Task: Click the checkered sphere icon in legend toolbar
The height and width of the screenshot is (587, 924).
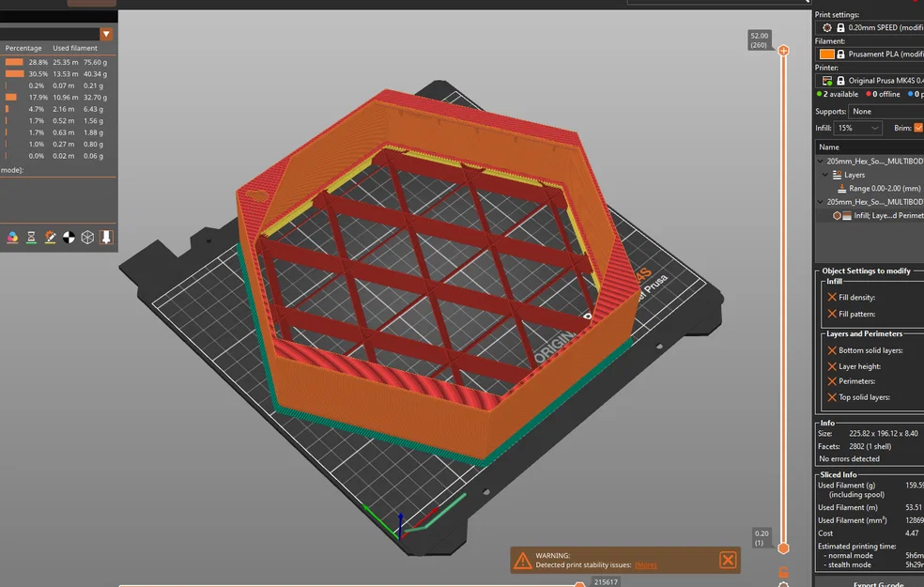Action: coord(68,237)
